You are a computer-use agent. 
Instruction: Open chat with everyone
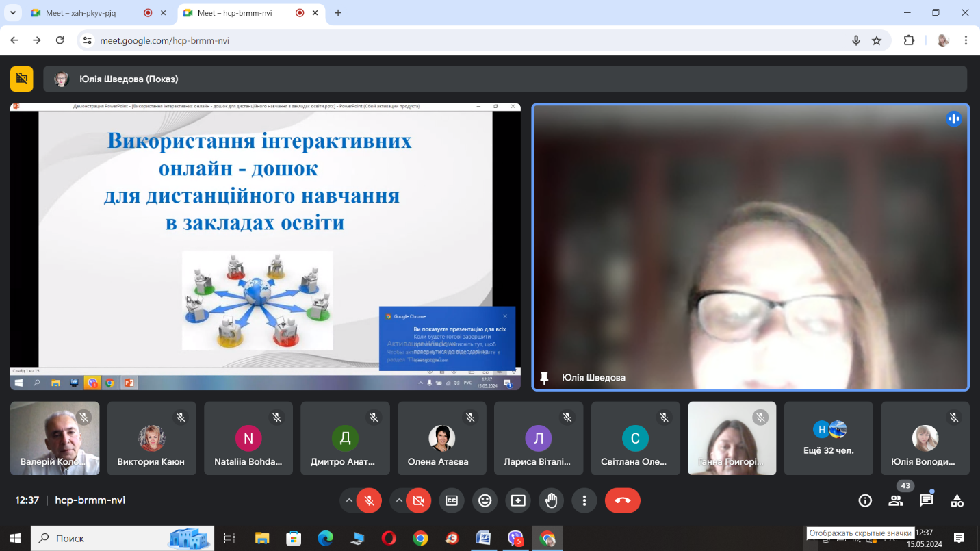927,501
